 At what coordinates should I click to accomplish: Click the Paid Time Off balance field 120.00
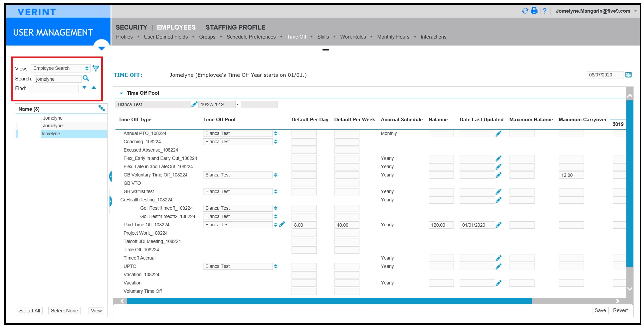click(x=441, y=225)
